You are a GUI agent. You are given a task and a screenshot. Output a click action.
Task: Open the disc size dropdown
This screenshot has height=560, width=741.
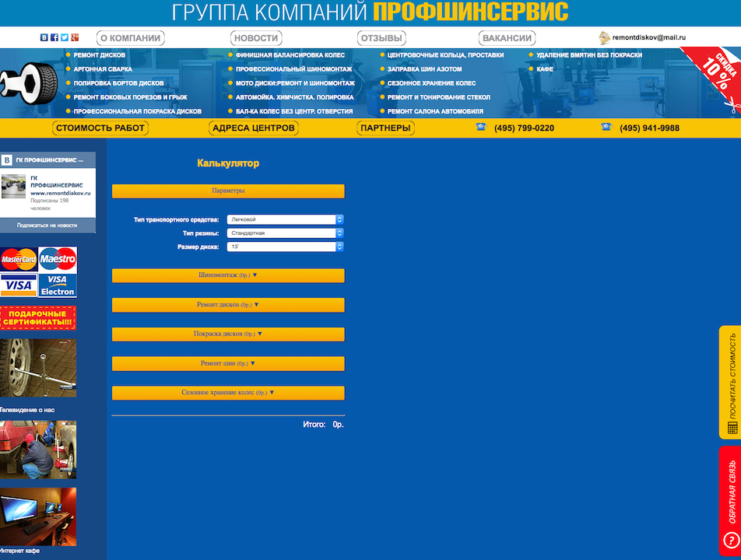pos(285,247)
